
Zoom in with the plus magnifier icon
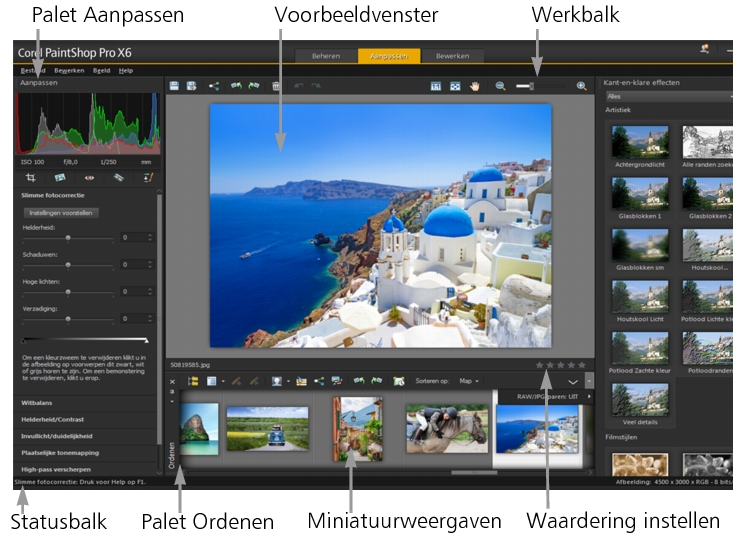point(581,87)
